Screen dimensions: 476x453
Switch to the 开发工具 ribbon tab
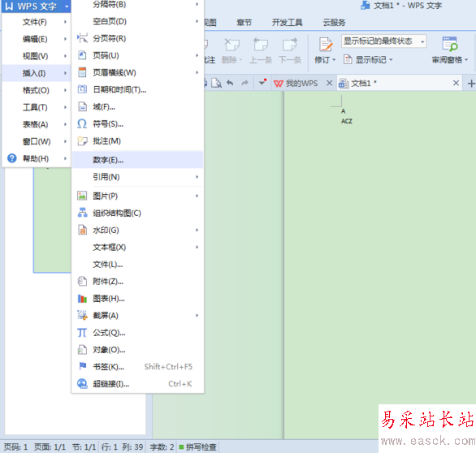point(287,23)
